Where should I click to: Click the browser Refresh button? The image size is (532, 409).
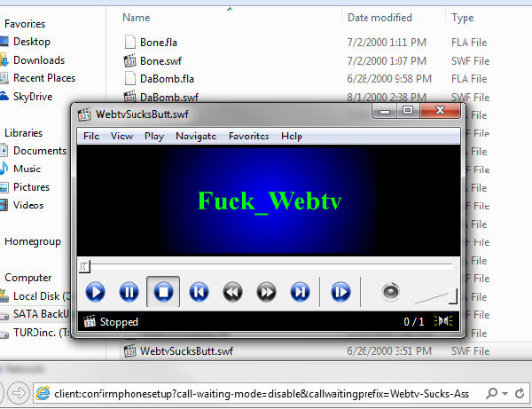click(520, 393)
